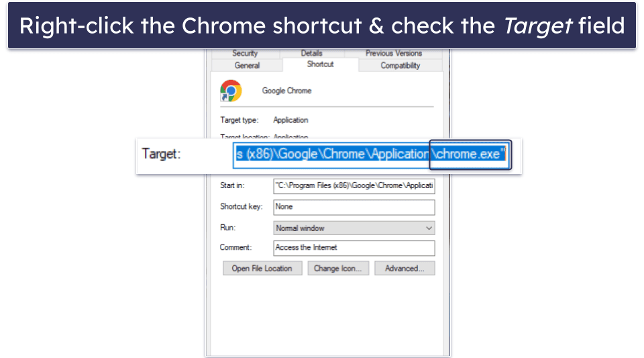This screenshot has height=358, width=644.
Task: Click the Start in: label
Action: tap(232, 185)
